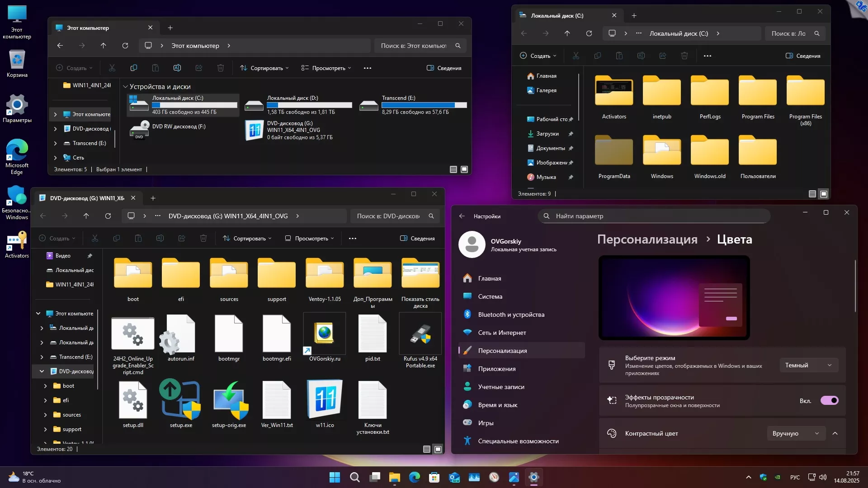Screen dimensions: 868x488
Task: Open the Activators folder on drive C
Action: tap(613, 92)
